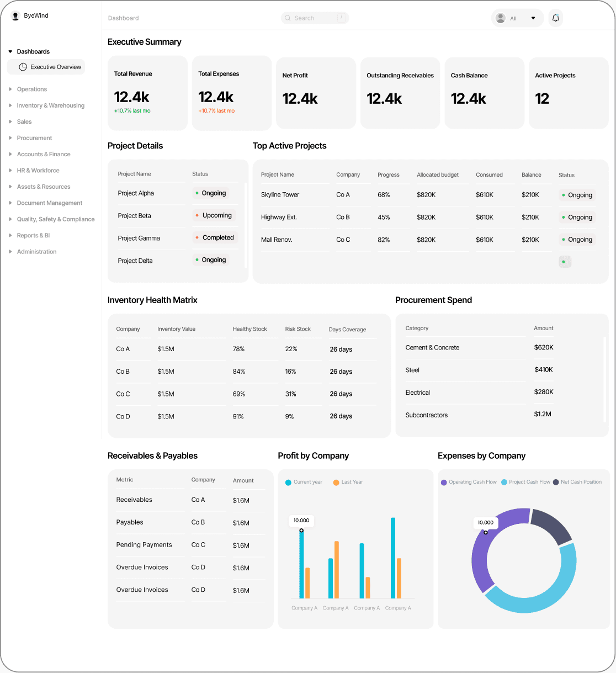Open the Active Projects card
The image size is (616, 673).
569,93
